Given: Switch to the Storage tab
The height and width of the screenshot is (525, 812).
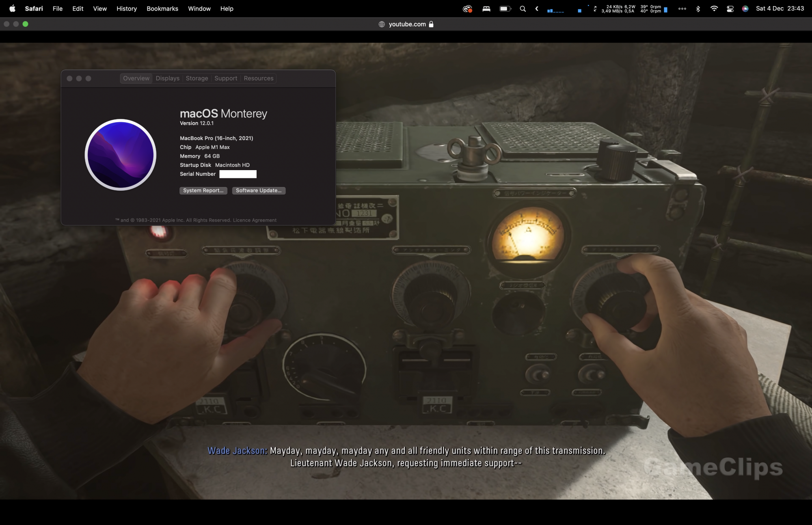Looking at the screenshot, I should coord(197,78).
